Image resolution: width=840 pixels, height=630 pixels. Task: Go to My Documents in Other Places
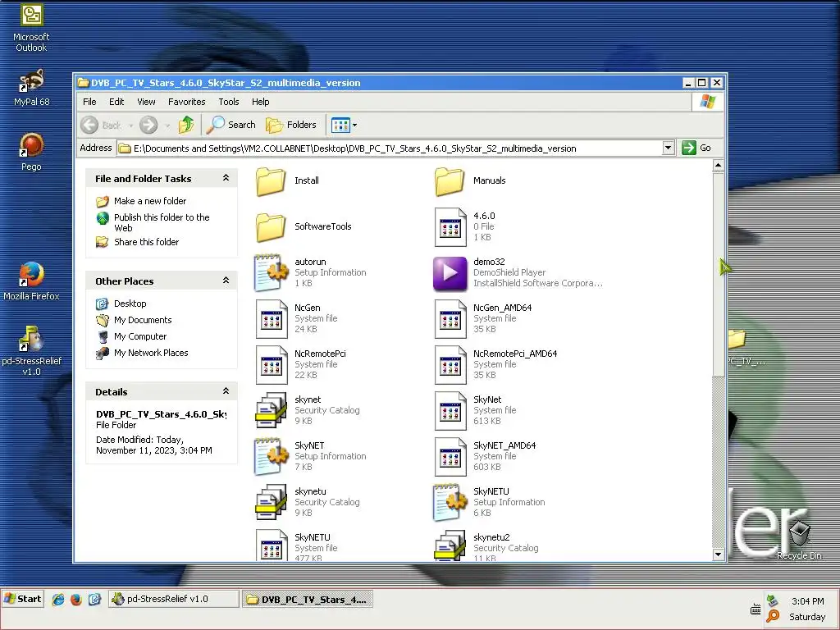[x=143, y=321]
